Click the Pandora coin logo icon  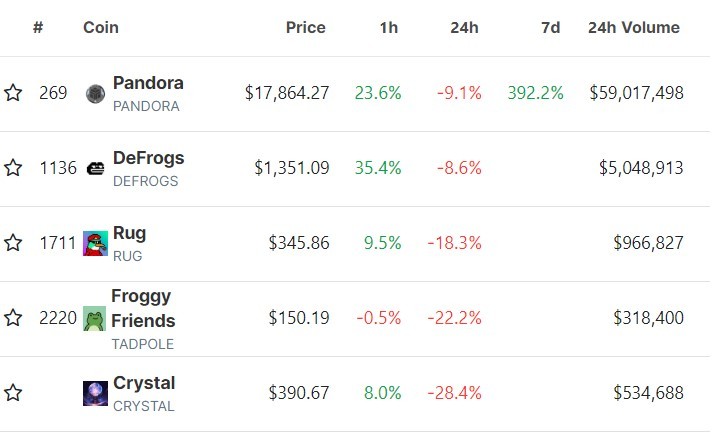point(95,94)
